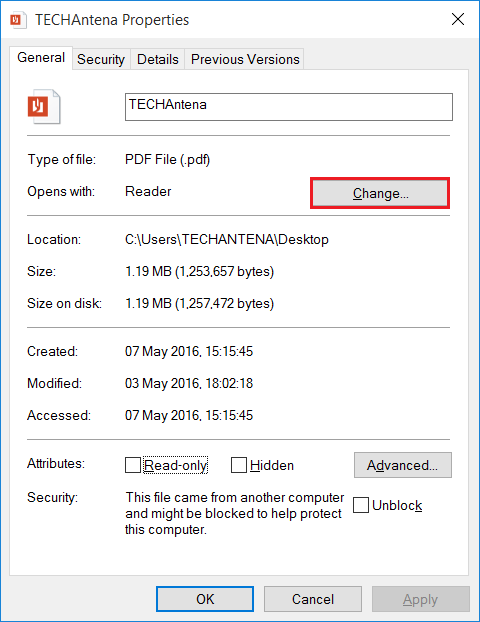The width and height of the screenshot is (480, 622).
Task: Check the Unblock security checkbox
Action: point(361,505)
